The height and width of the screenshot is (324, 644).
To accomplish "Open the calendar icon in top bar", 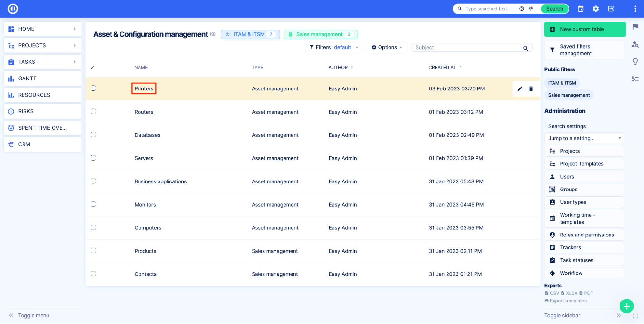I will click(581, 9).
